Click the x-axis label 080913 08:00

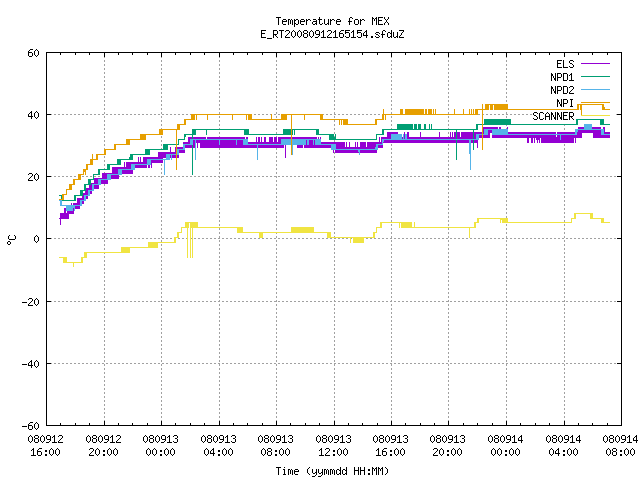276,446
